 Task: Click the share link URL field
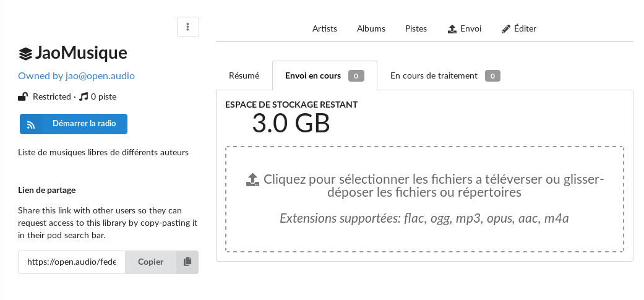[x=72, y=262]
